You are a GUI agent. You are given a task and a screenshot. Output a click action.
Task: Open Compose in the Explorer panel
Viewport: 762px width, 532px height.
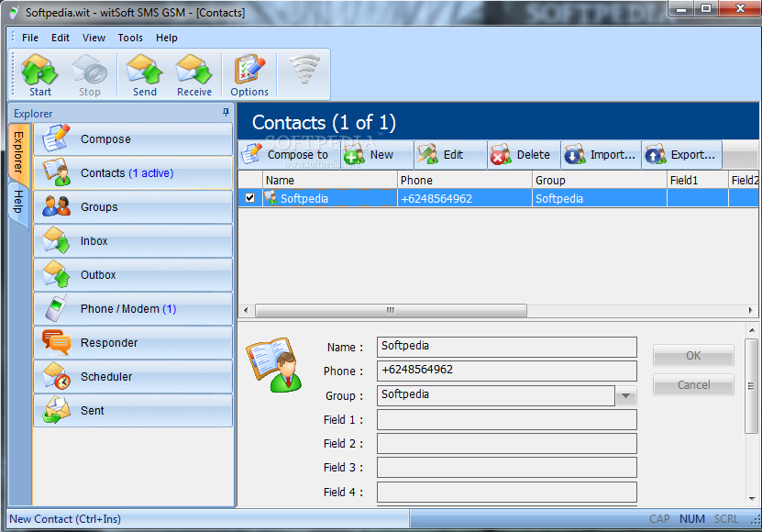click(133, 139)
